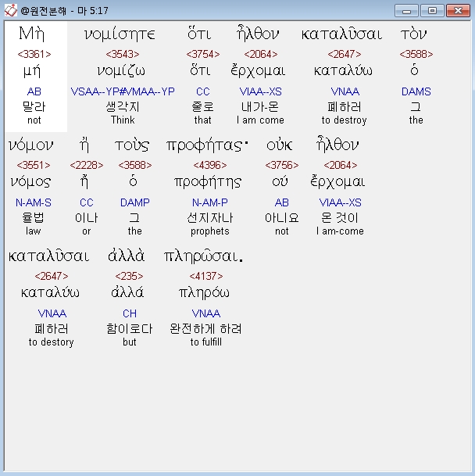
Task: Open Strong's number <3754>
Action: pos(203,55)
